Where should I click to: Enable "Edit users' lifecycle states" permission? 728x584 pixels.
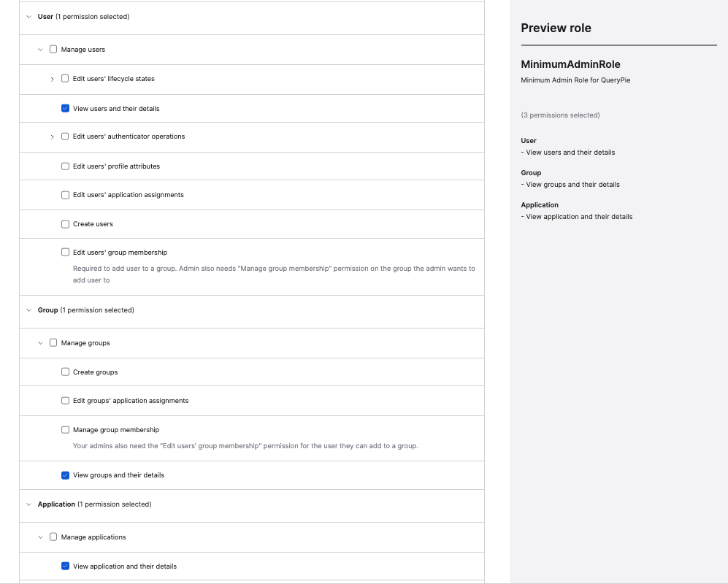[65, 78]
